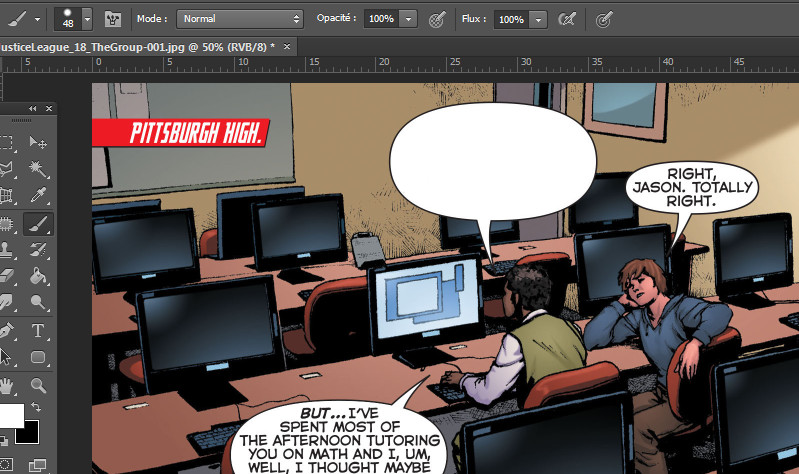The image size is (799, 474).
Task: Select the Rounded Rectangle shape tool
Action: [x=38, y=357]
